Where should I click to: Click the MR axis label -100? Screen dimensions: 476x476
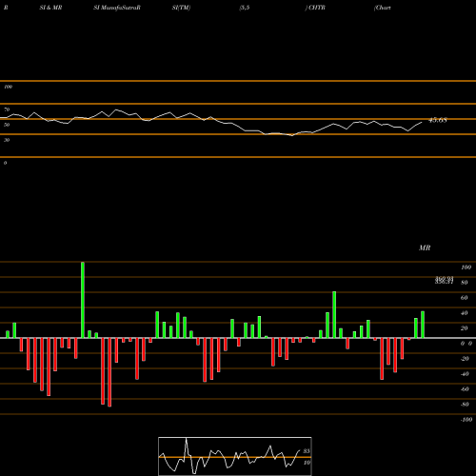[466, 420]
